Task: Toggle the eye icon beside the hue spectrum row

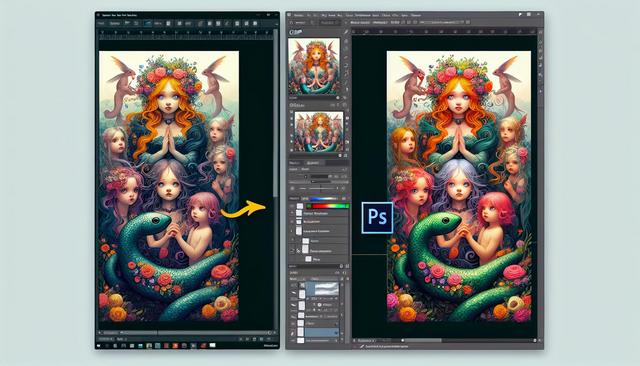Action: (x=292, y=206)
